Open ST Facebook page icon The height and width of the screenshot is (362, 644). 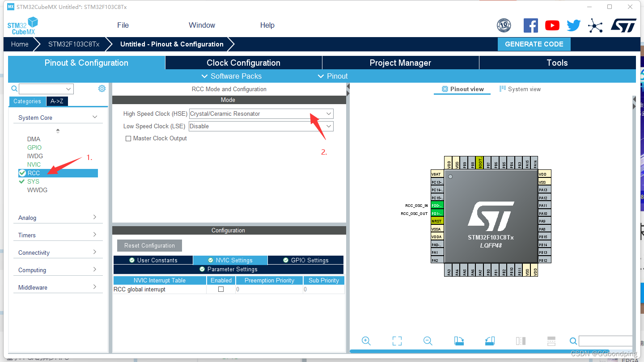point(531,25)
